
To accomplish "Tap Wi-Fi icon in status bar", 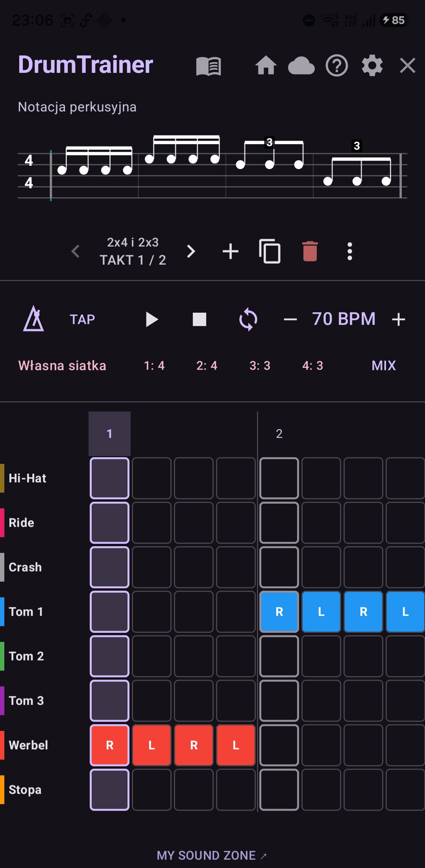I will point(330,20).
